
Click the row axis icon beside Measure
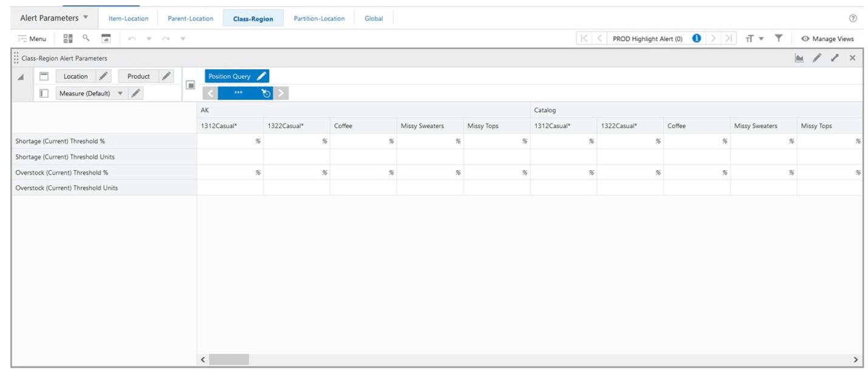(44, 93)
